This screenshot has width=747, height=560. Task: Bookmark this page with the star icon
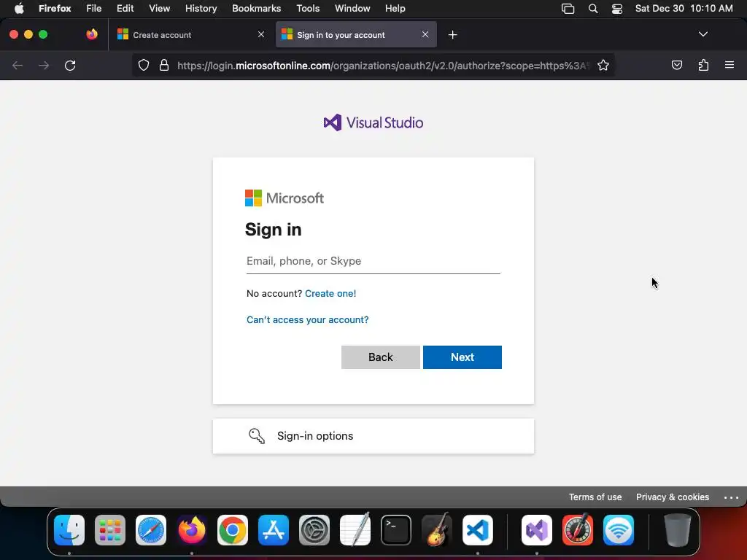click(x=603, y=65)
